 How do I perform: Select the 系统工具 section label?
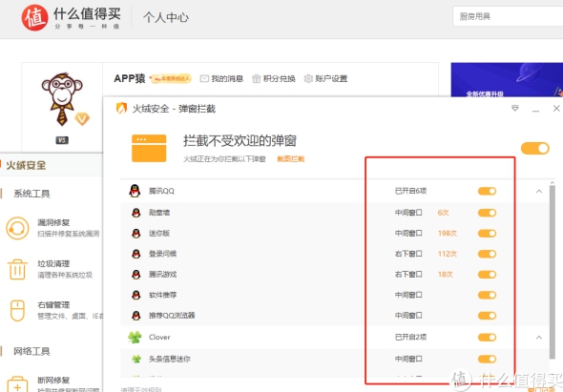pyautogui.click(x=31, y=194)
